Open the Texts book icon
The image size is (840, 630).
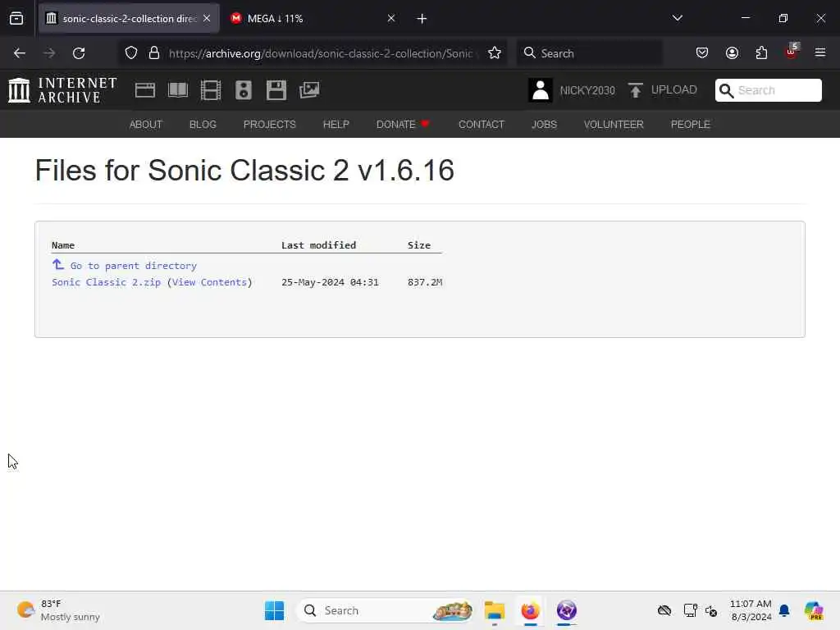[178, 90]
